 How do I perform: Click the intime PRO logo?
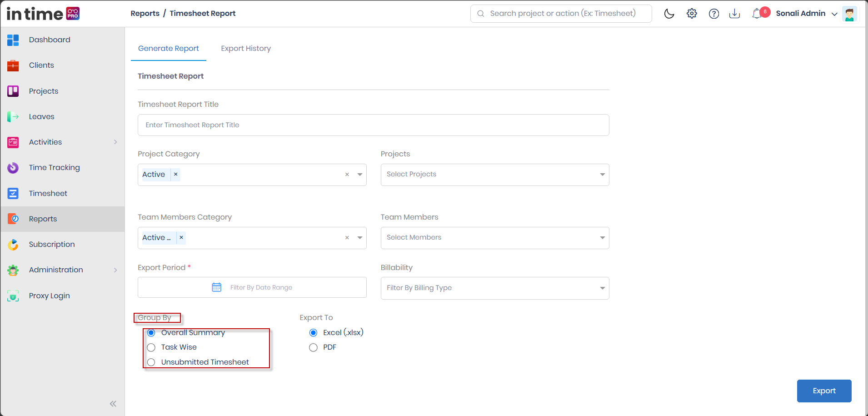43,14
